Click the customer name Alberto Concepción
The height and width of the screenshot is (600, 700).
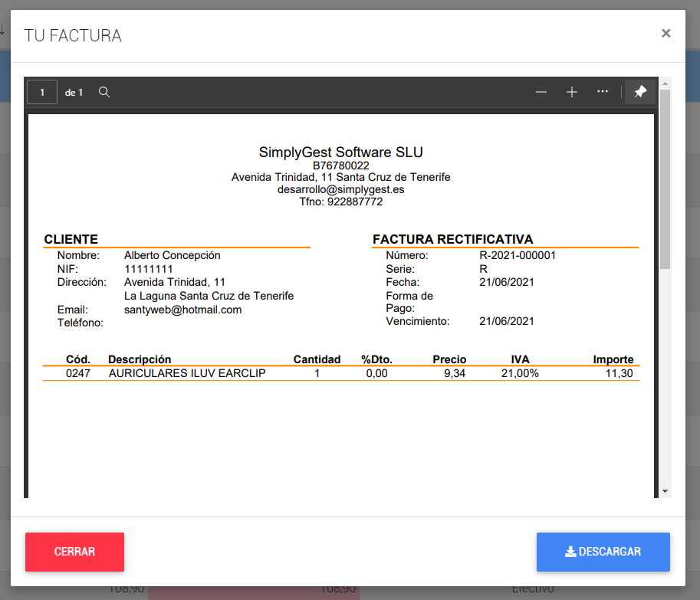pos(172,255)
